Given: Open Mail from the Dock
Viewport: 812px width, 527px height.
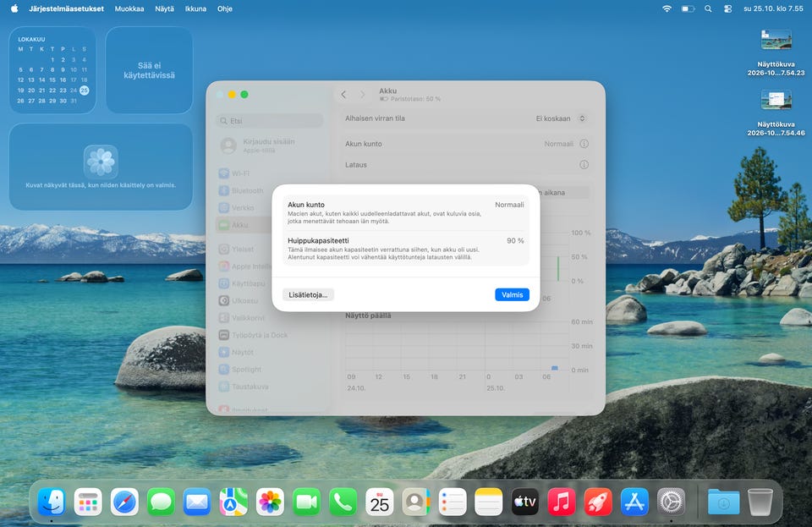Looking at the screenshot, I should (197, 502).
